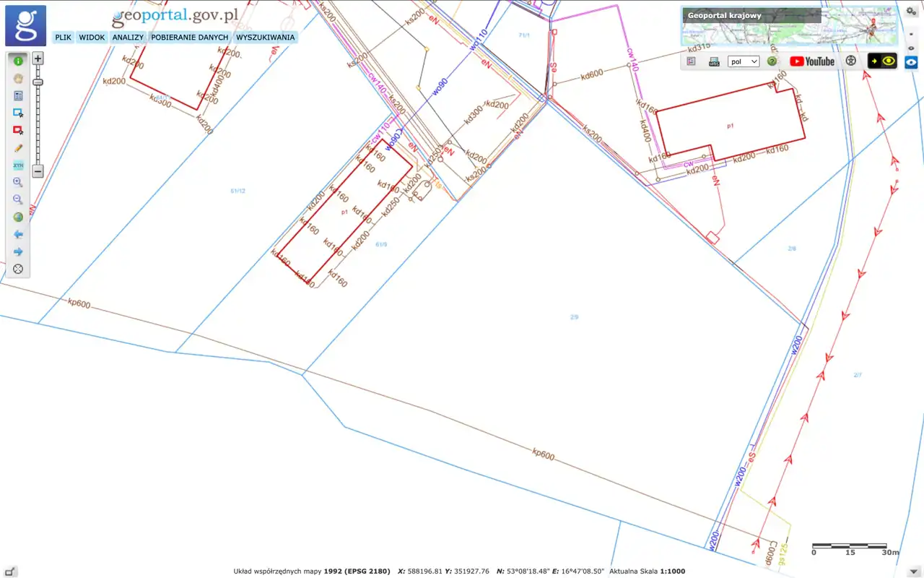Open the WYSZUKIWANIA menu

pyautogui.click(x=266, y=37)
